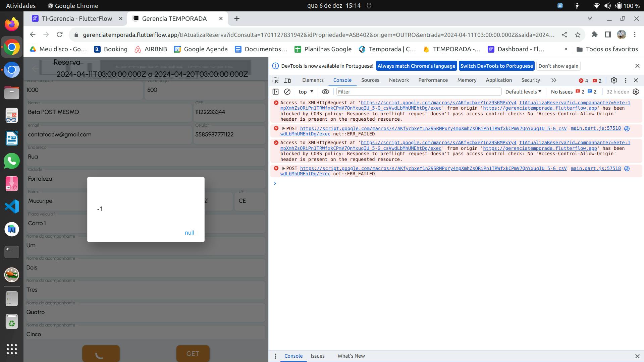The height and width of the screenshot is (362, 644).
Task: Click the inspect element picker icon
Action: (275, 80)
